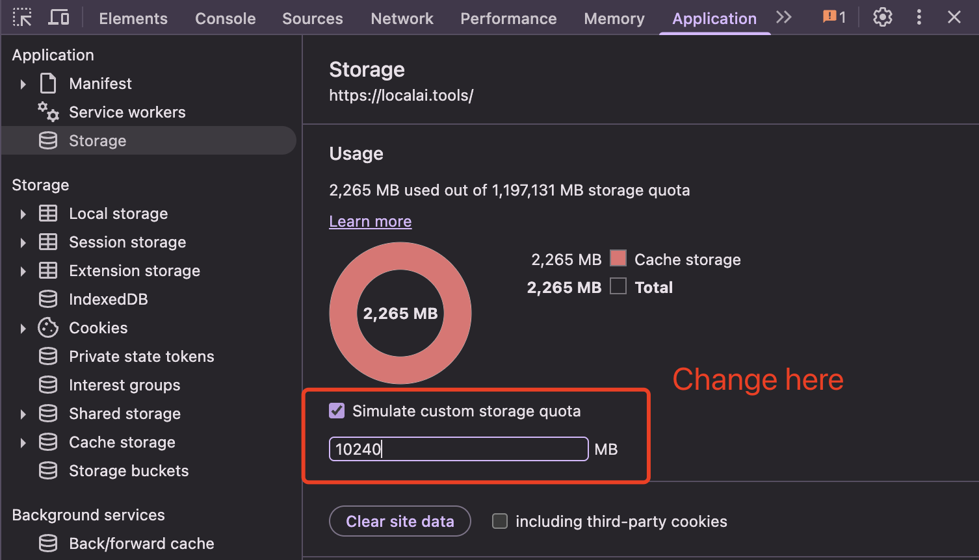Viewport: 979px width, 560px height.
Task: Select the inspect element cursor icon
Action: pyautogui.click(x=22, y=18)
